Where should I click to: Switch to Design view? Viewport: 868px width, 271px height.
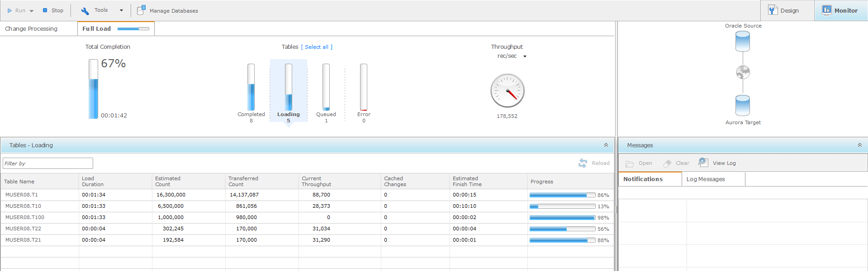pos(784,10)
